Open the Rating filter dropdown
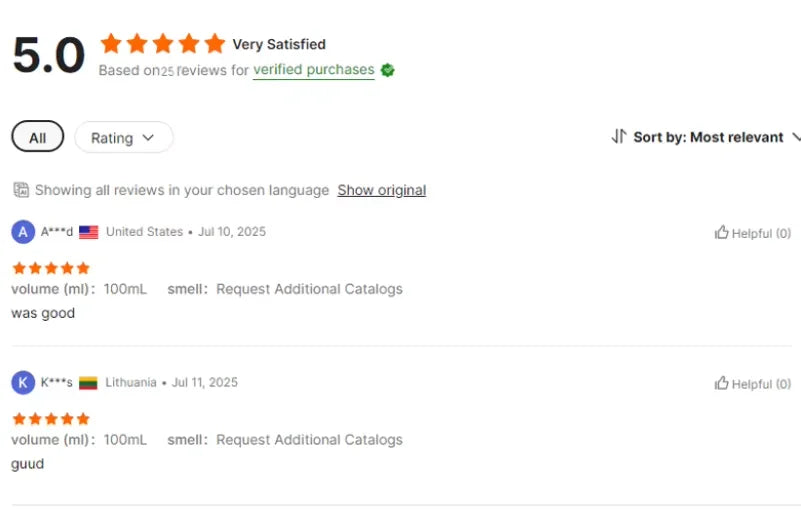The image size is (801, 509). click(x=123, y=138)
